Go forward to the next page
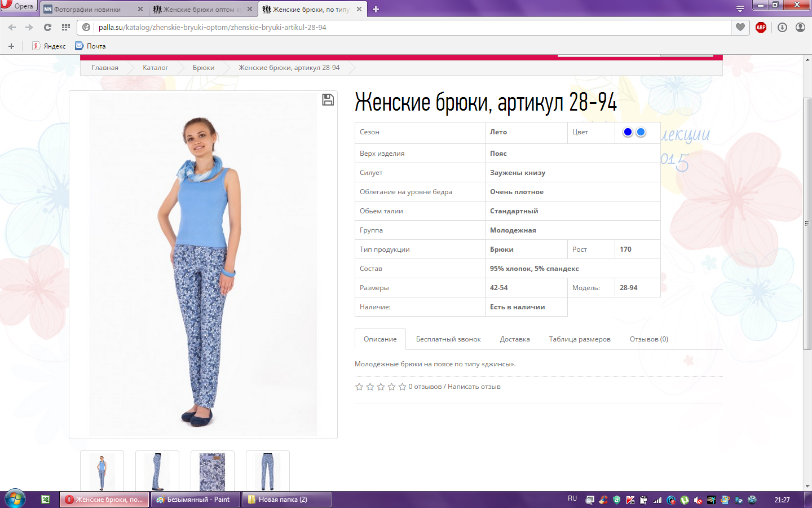 [29, 27]
